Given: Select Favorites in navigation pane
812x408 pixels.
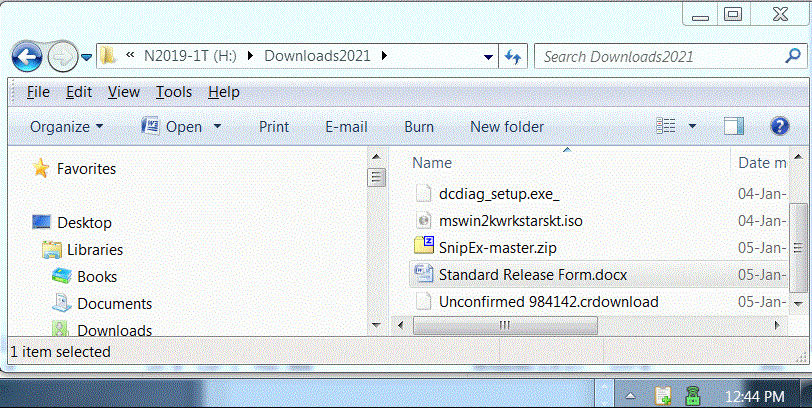Looking at the screenshot, I should (x=86, y=169).
